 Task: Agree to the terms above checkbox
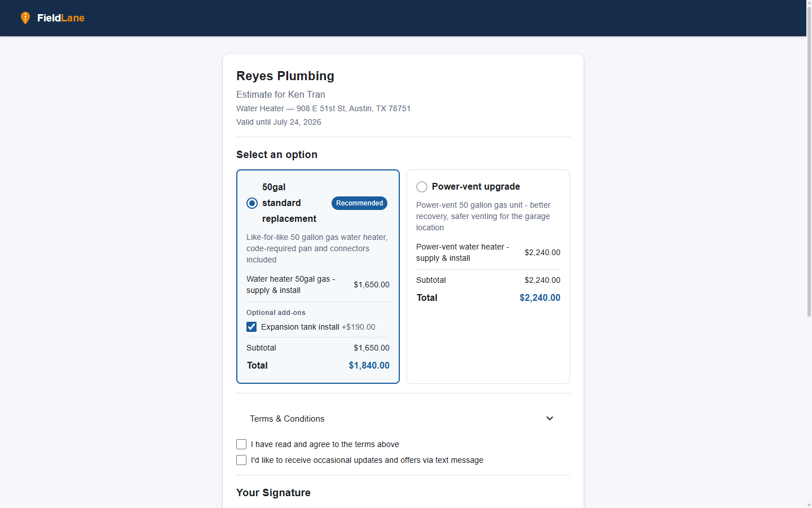[x=241, y=444]
